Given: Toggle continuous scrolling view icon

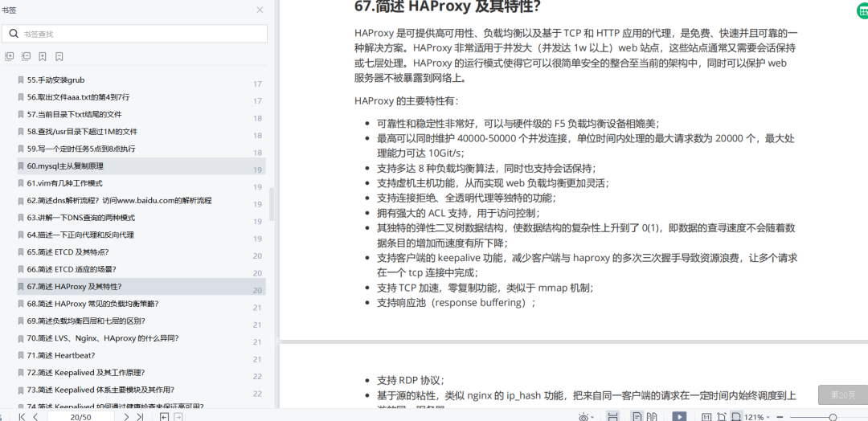Looking at the screenshot, I should 612,416.
